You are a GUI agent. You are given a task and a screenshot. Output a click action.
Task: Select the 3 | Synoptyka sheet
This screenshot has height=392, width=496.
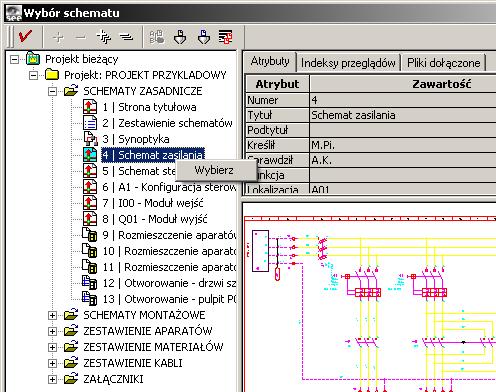tap(135, 139)
